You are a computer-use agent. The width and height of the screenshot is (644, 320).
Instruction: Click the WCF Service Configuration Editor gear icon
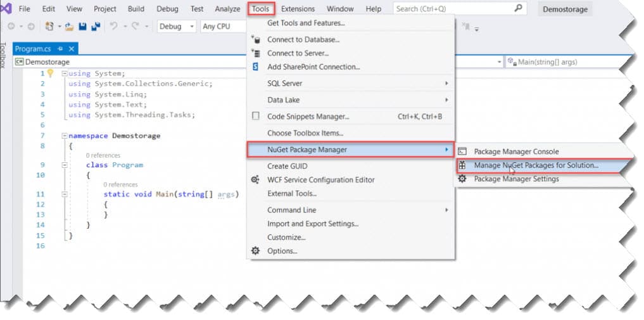click(x=255, y=179)
